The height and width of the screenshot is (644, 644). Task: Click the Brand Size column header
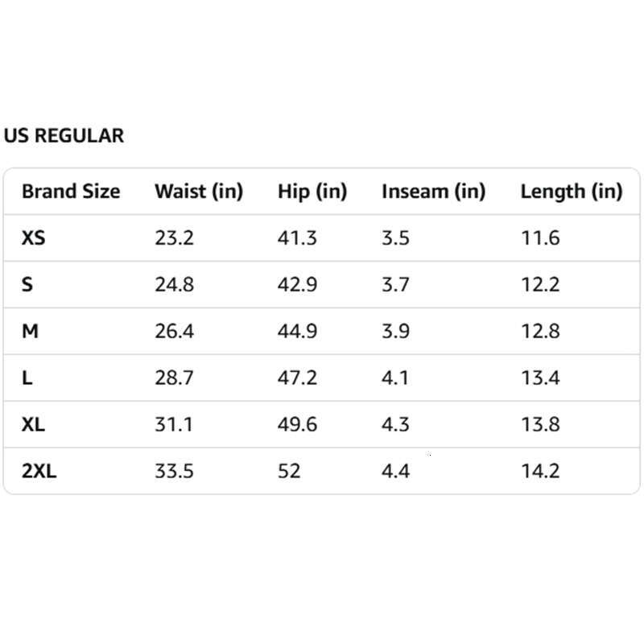pyautogui.click(x=71, y=192)
